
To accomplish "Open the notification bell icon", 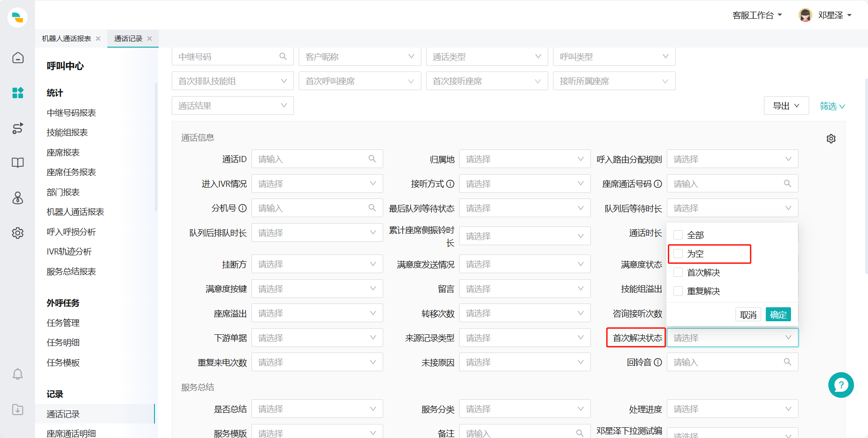I will point(18,374).
